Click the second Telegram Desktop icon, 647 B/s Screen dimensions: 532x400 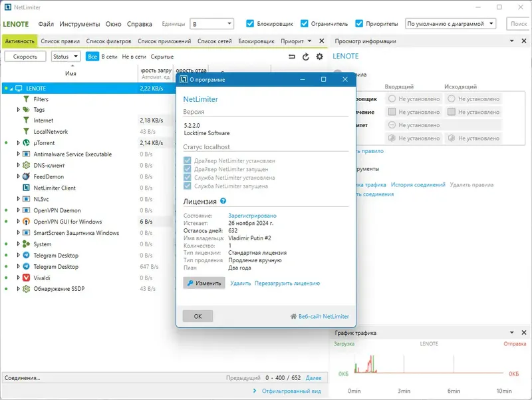(x=26, y=266)
